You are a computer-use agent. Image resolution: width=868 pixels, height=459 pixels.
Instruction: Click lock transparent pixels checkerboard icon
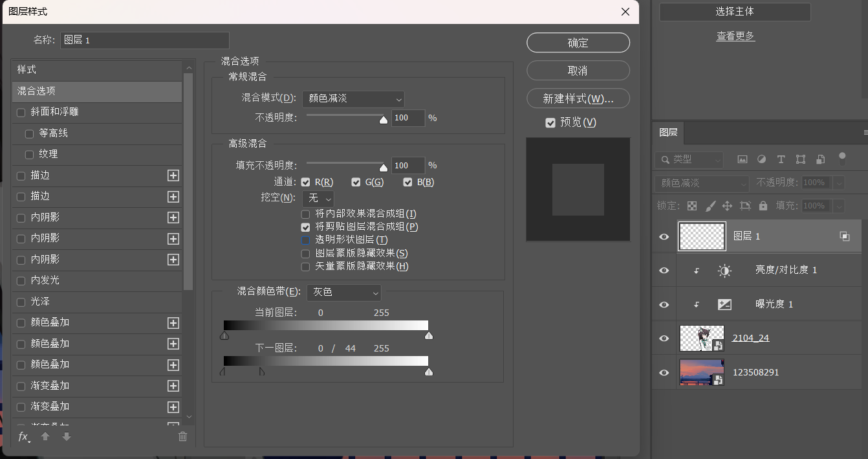point(692,206)
